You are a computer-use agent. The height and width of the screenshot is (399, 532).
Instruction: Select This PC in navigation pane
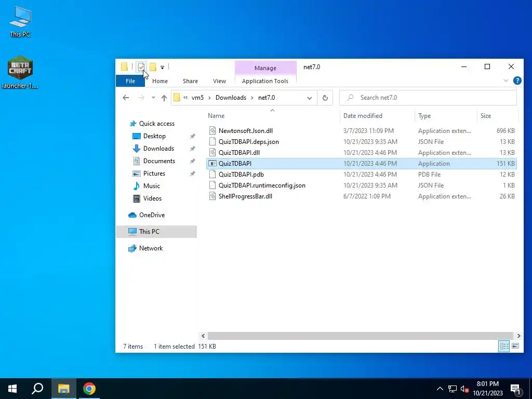tap(156, 232)
